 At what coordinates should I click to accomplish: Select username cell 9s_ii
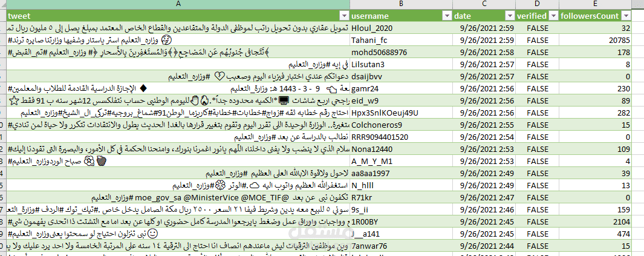[x=402, y=210]
